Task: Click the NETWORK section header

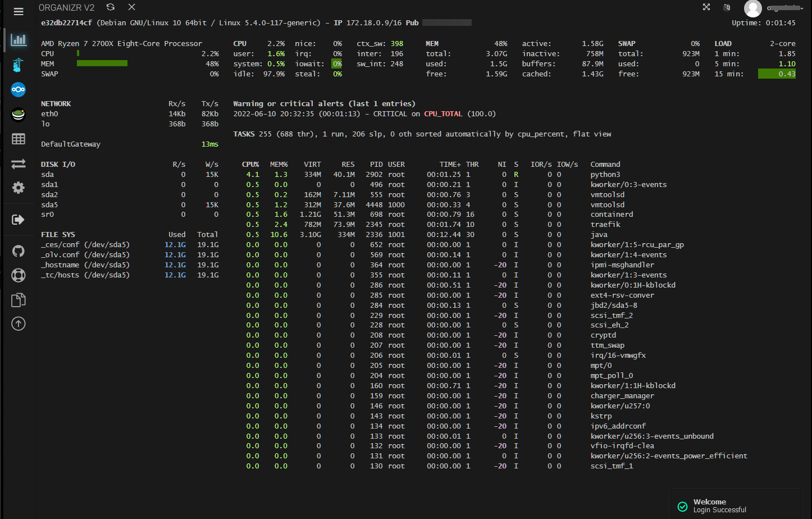Action: click(x=56, y=104)
